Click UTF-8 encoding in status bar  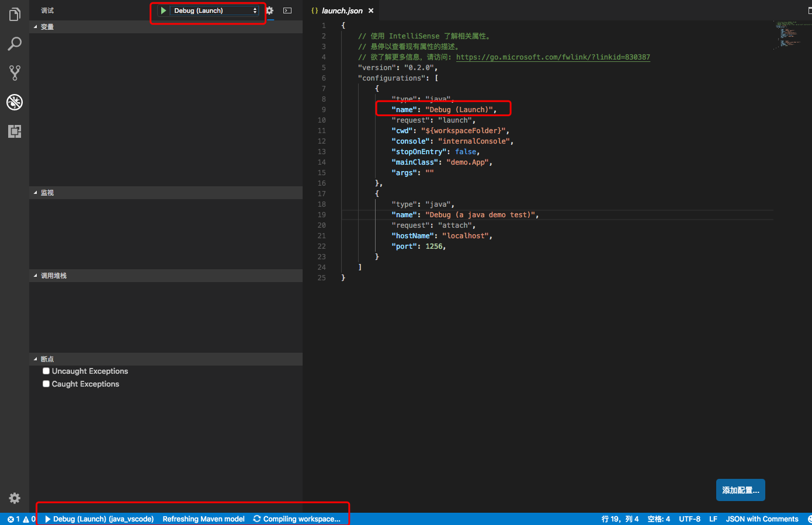(689, 519)
